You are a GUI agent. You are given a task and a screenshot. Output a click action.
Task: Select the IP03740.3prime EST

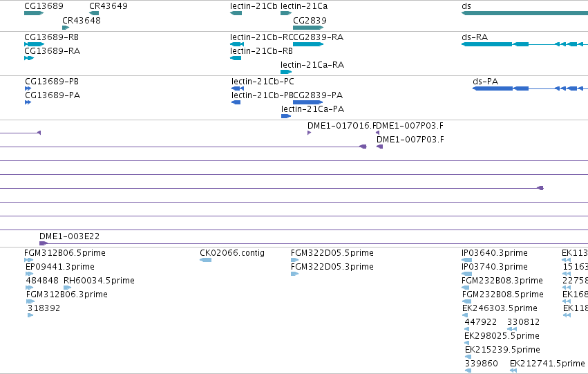[x=466, y=274]
